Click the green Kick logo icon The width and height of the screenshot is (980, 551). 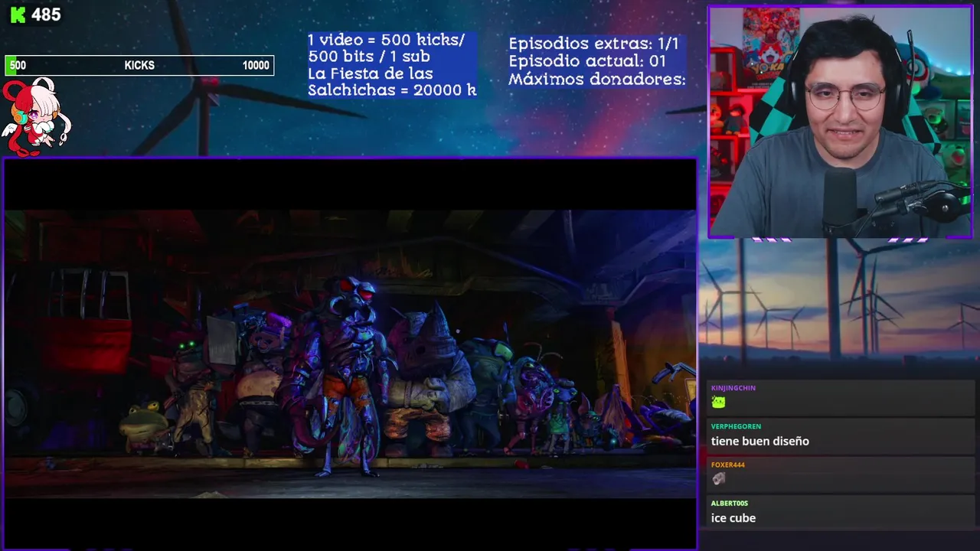click(x=18, y=15)
